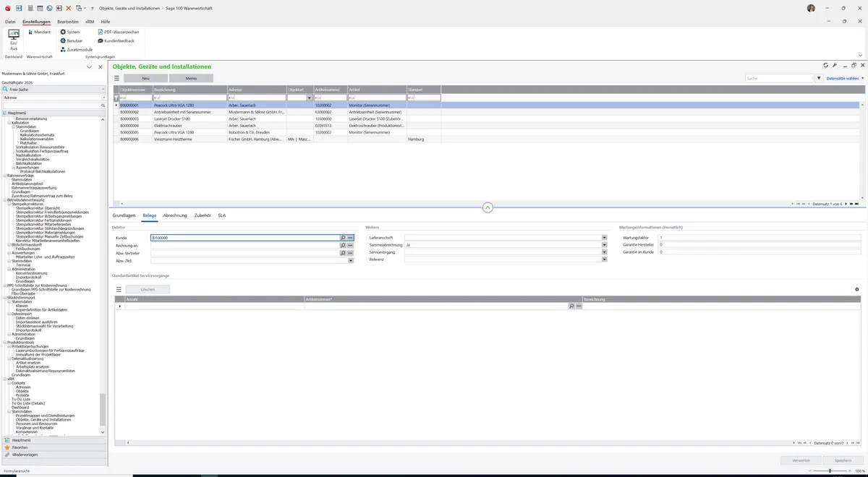Click the Neu button
The height and width of the screenshot is (477, 868).
click(145, 78)
